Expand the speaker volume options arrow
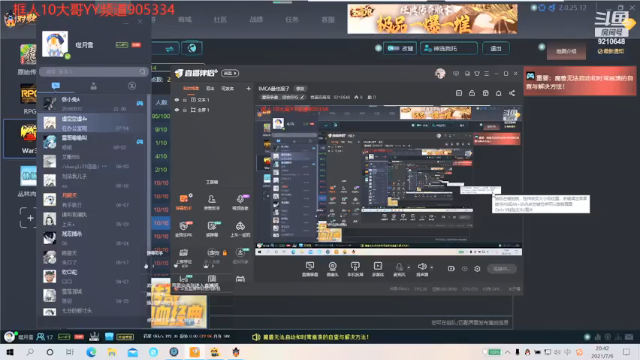The width and height of the screenshot is (640, 360). (x=431, y=268)
